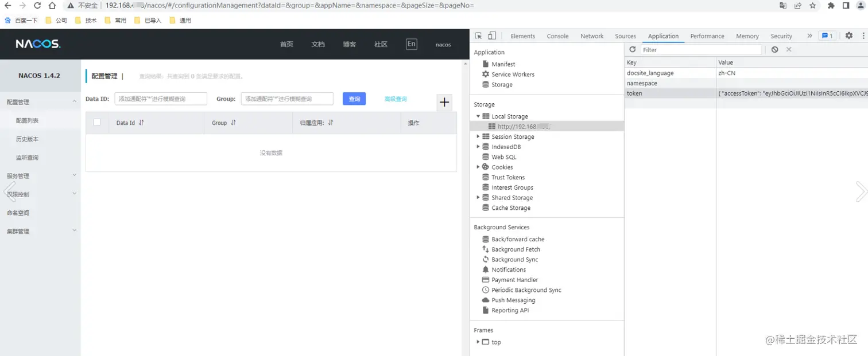
Task: Switch to the Memory tab
Action: pyautogui.click(x=747, y=36)
